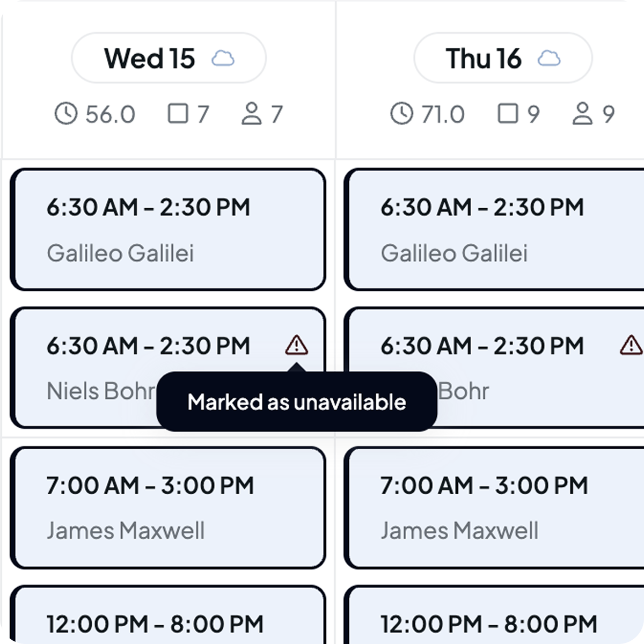Open the 12:00 PM shift under Wed 15
The width and height of the screenshot is (644, 644).
click(x=169, y=623)
